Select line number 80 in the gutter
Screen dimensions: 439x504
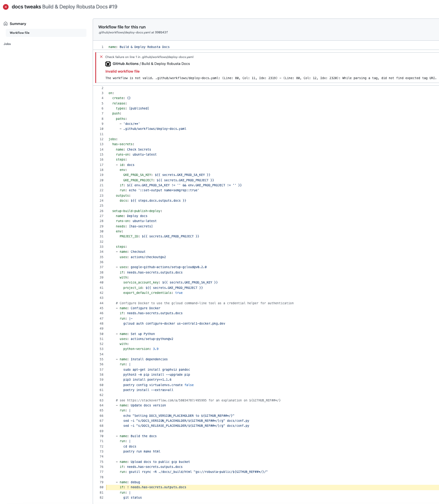coord(101,487)
